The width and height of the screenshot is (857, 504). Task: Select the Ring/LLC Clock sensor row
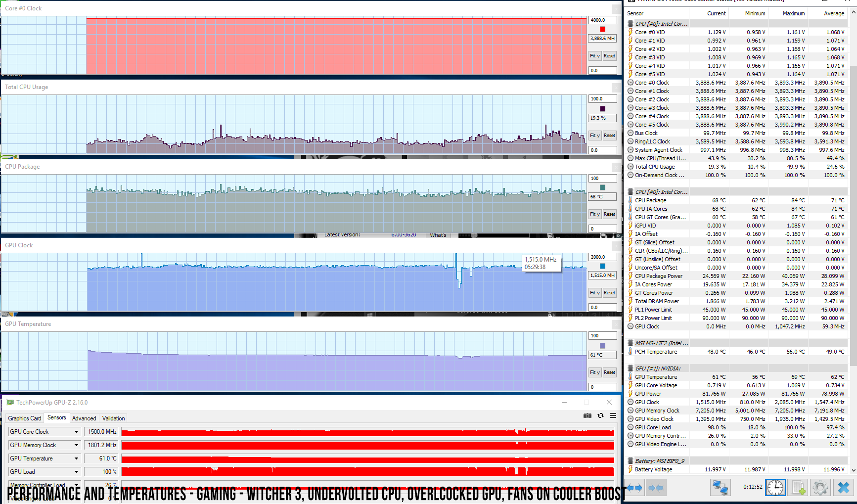(x=736, y=141)
